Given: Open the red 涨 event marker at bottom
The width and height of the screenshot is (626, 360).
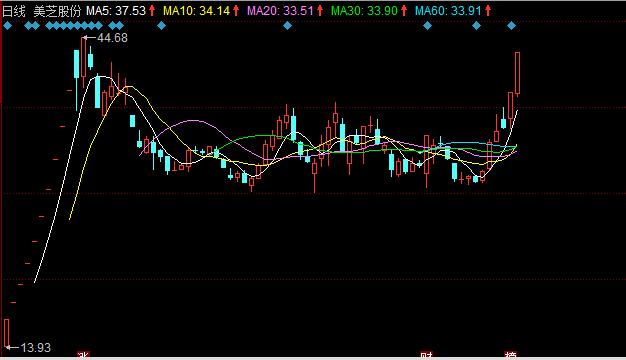Looking at the screenshot, I should click(x=83, y=355).
